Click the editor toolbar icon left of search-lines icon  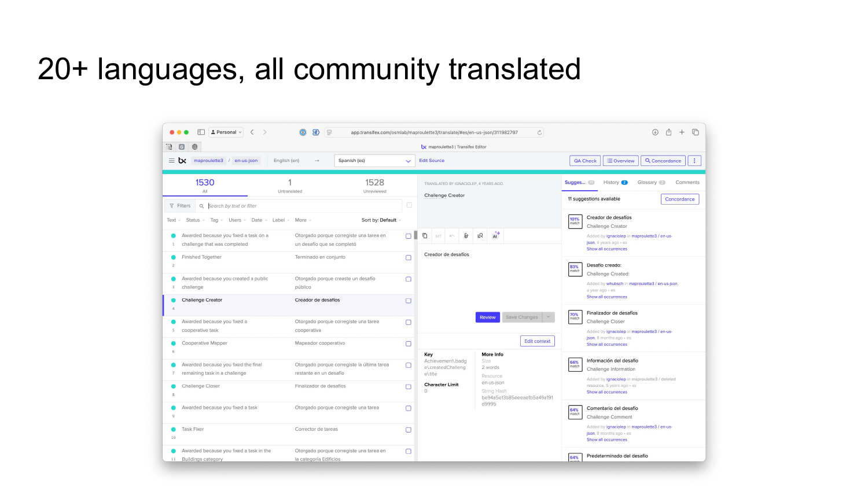point(466,236)
